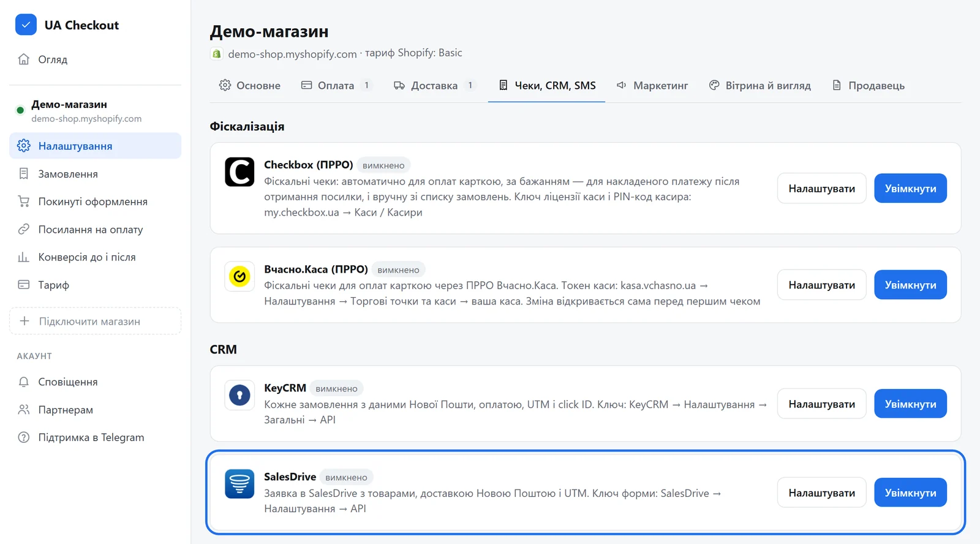Select the Чеки, CRM, SMS tab
Image resolution: width=980 pixels, height=544 pixels.
click(x=547, y=86)
